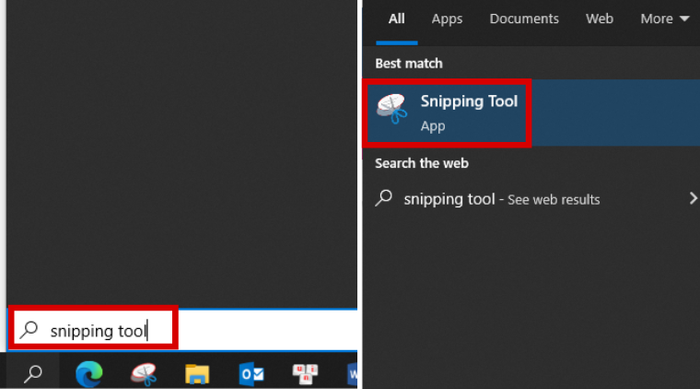Screen dimensions: 700x389
Task: Click the Word icon on the taskbar
Action: pos(352,374)
